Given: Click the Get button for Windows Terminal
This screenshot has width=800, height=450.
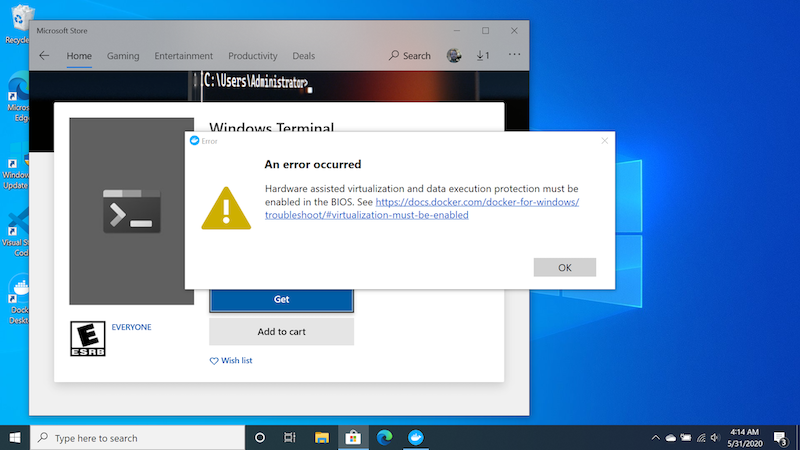Looking at the screenshot, I should tap(281, 299).
